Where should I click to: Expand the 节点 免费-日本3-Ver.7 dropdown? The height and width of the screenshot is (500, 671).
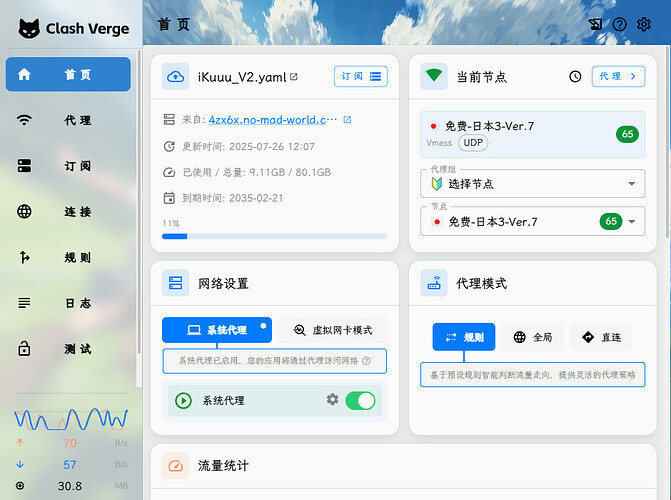point(532,221)
